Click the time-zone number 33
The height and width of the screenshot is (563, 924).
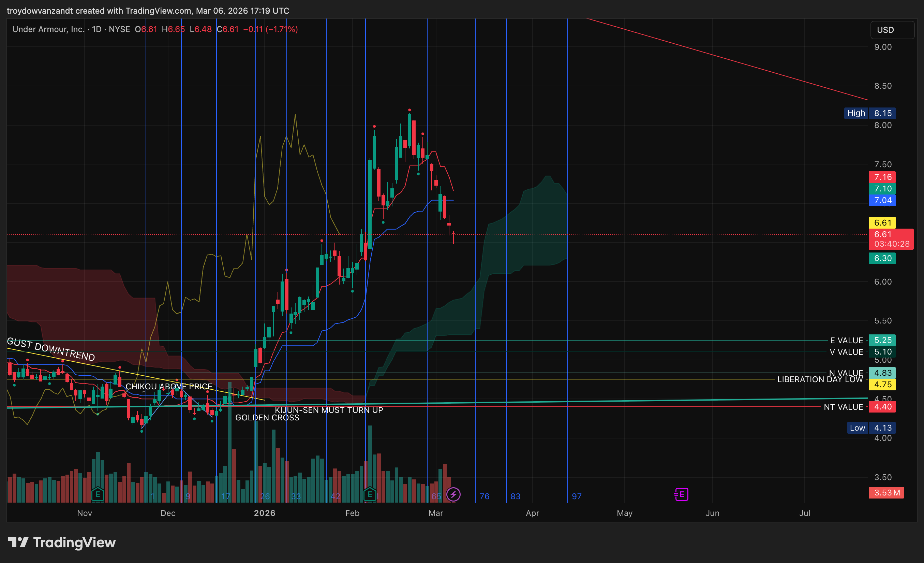(x=296, y=496)
